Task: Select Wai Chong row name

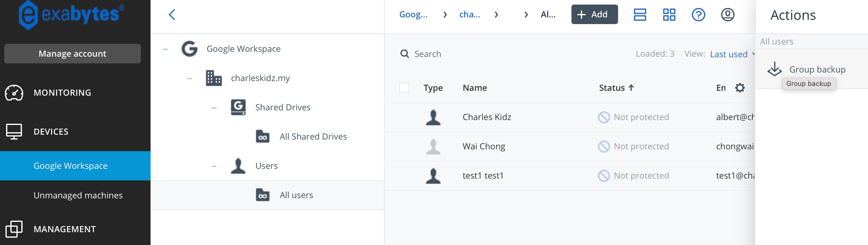Action: click(484, 146)
